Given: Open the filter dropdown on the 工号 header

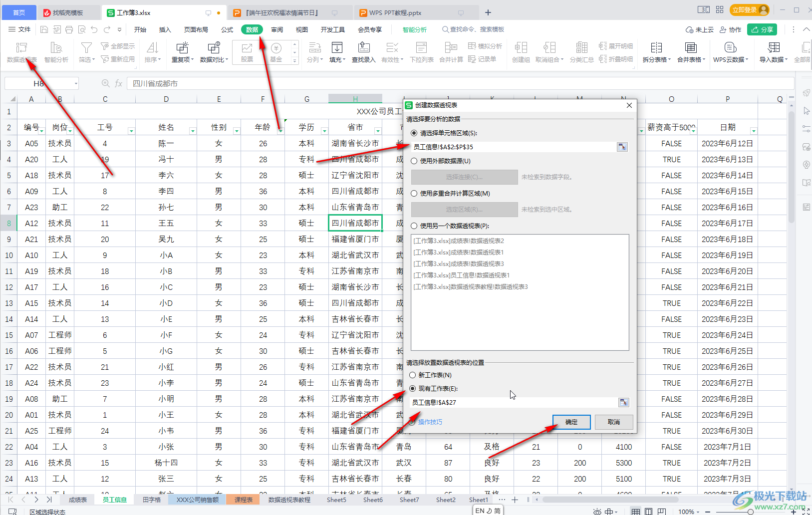Looking at the screenshot, I should pyautogui.click(x=131, y=131).
